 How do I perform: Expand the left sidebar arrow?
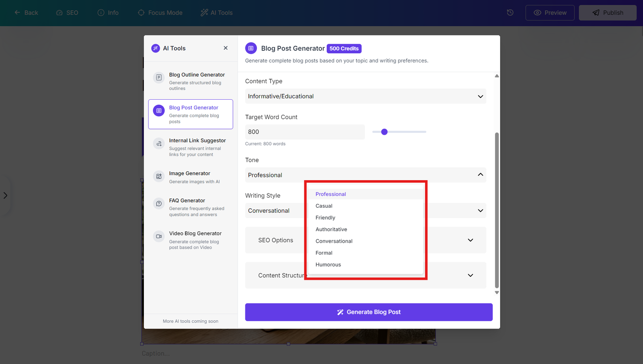click(5, 195)
